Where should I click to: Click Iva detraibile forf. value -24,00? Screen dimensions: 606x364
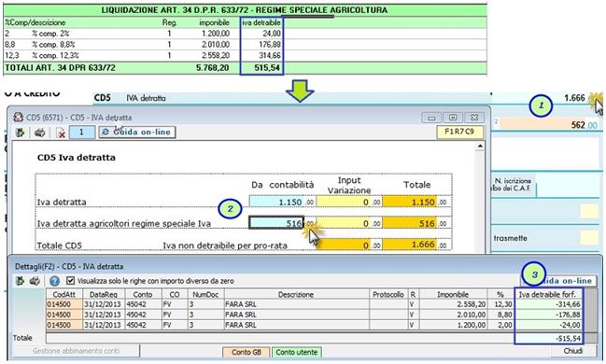click(548, 325)
